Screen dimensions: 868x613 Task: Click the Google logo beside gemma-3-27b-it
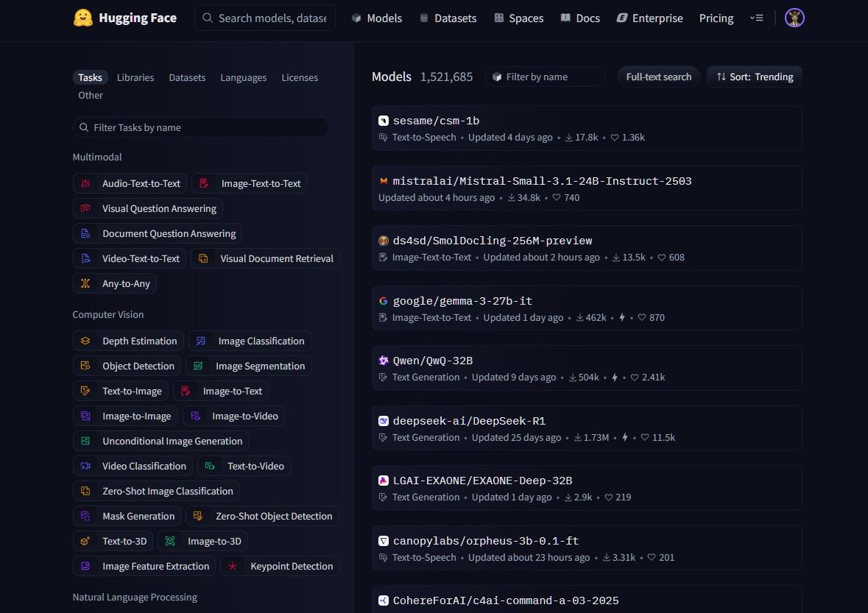(x=384, y=300)
